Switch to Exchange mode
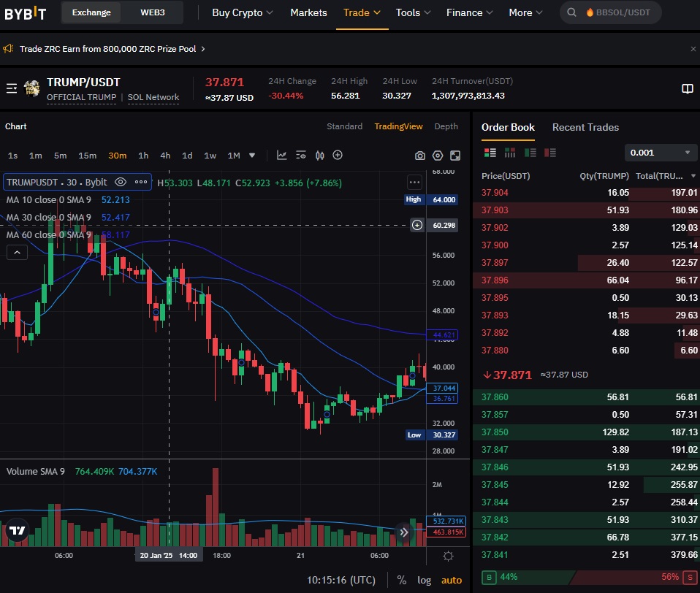 click(x=91, y=12)
